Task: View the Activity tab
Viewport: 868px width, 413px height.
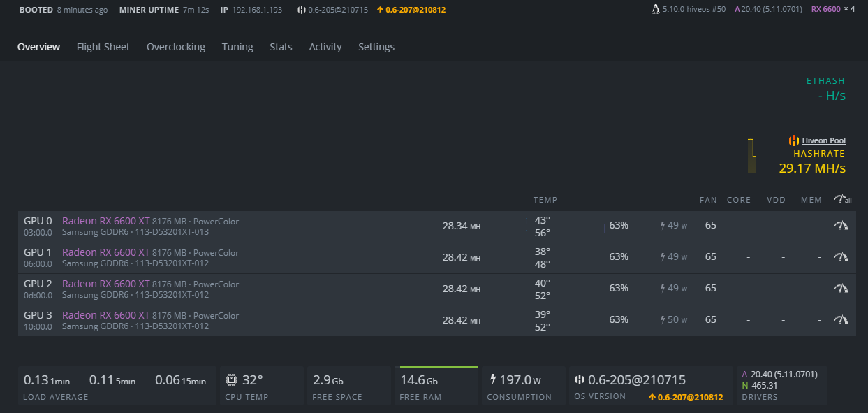Action: coord(325,47)
